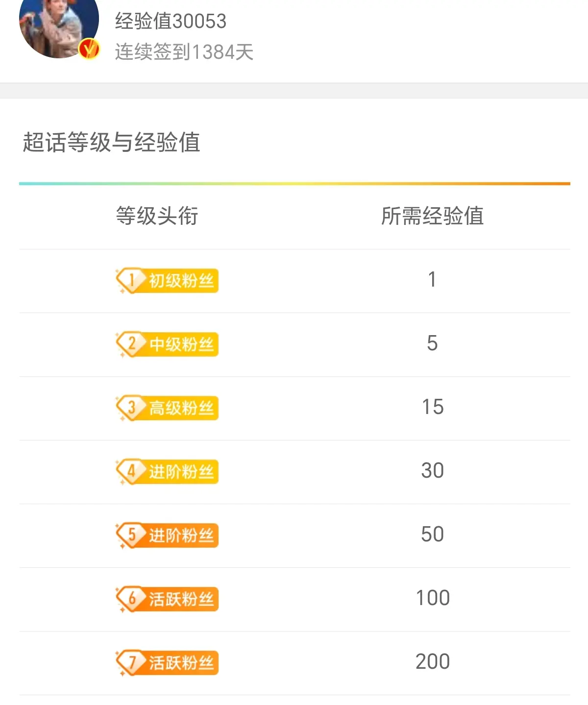
Task: Tap the 经验值30053 text
Action: coord(171,21)
